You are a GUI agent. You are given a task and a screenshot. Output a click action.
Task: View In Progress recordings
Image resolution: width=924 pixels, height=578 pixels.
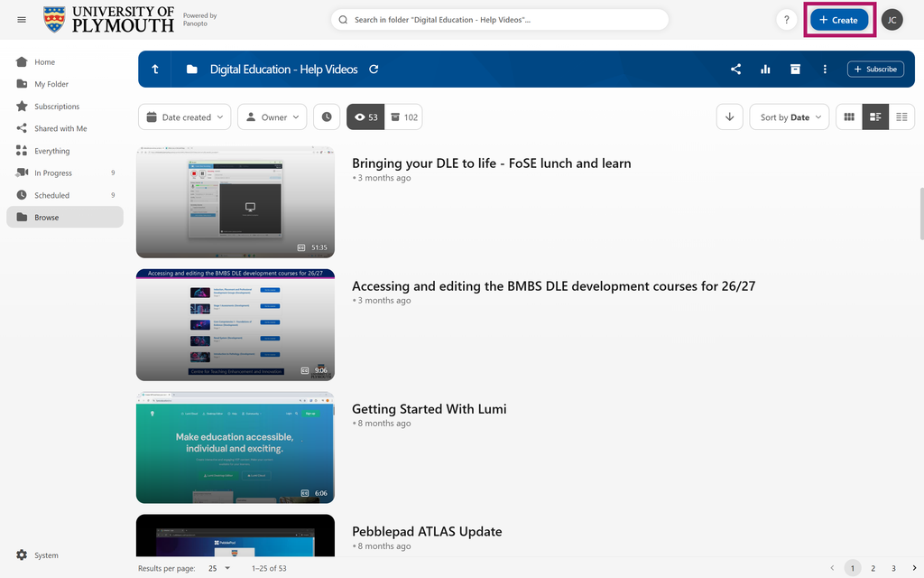[x=65, y=172]
